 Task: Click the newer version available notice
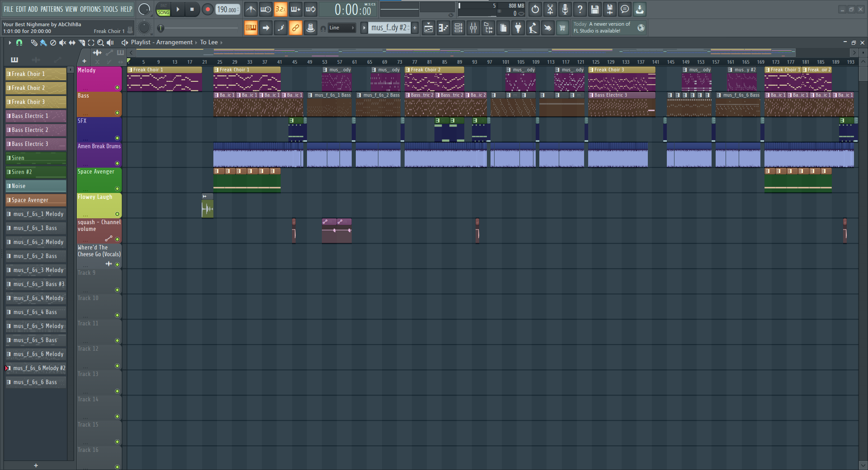[602, 28]
